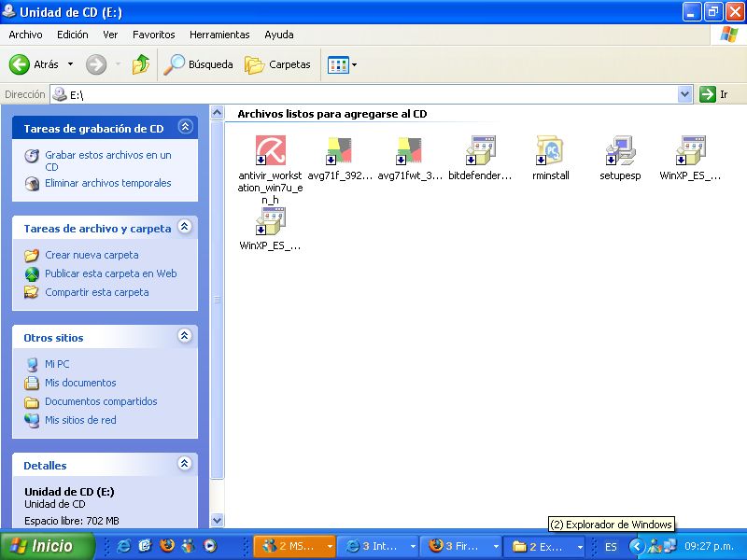Open the Edición menu
The width and height of the screenshot is (747, 560).
73,35
